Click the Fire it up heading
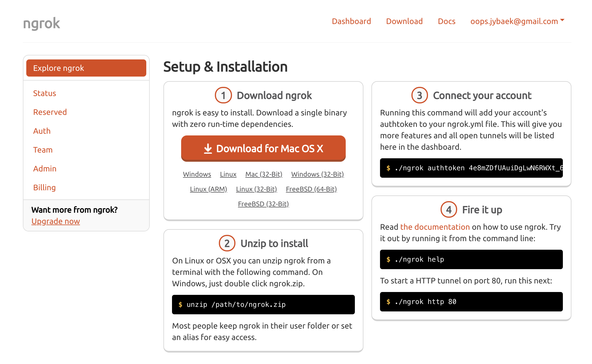592x364 pixels. click(482, 210)
